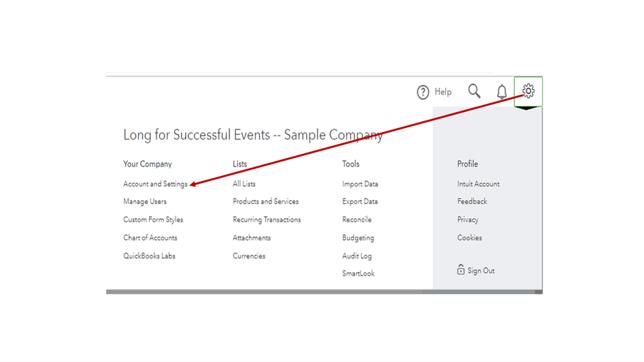Image resolution: width=644 pixels, height=362 pixels.
Task: Open Products and Services list
Action: tap(266, 202)
